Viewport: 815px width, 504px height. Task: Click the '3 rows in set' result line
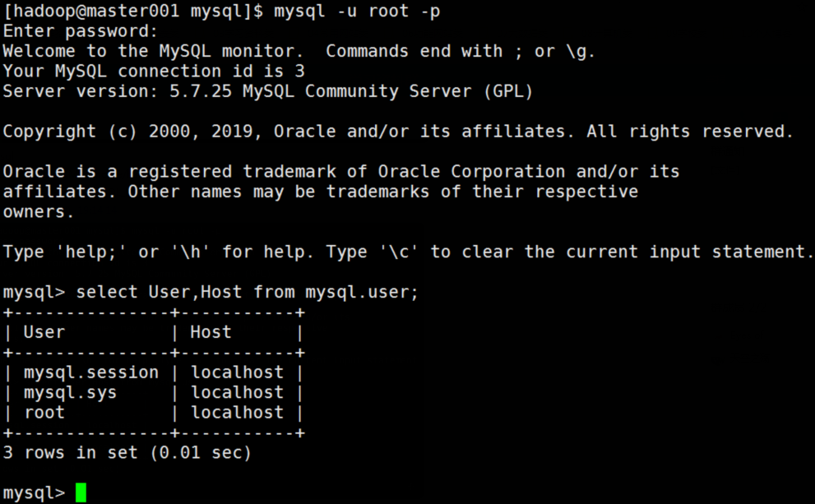click(x=127, y=452)
